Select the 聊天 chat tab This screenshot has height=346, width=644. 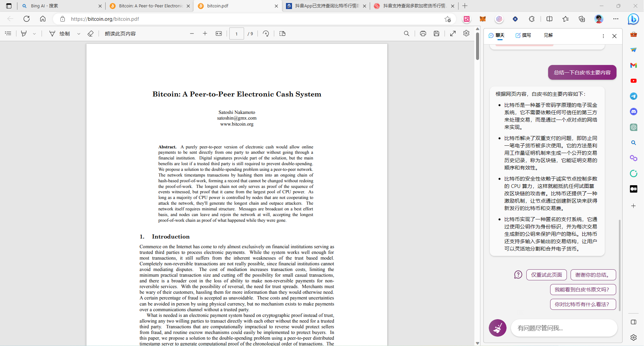tap(496, 35)
